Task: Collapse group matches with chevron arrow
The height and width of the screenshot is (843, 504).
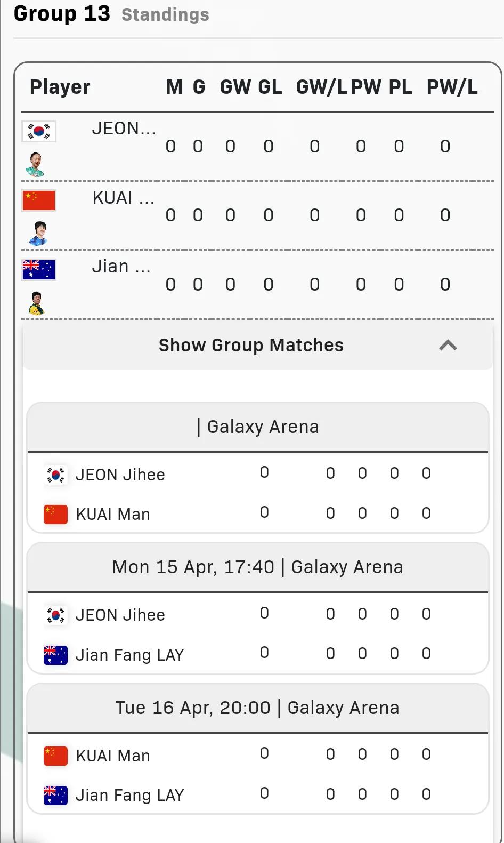Action: [x=448, y=346]
